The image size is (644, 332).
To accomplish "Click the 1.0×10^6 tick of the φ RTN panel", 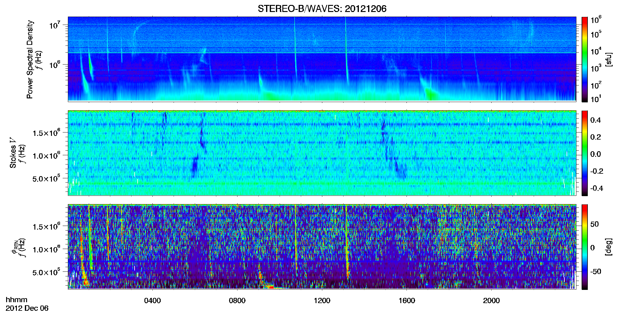I will click(x=46, y=249).
